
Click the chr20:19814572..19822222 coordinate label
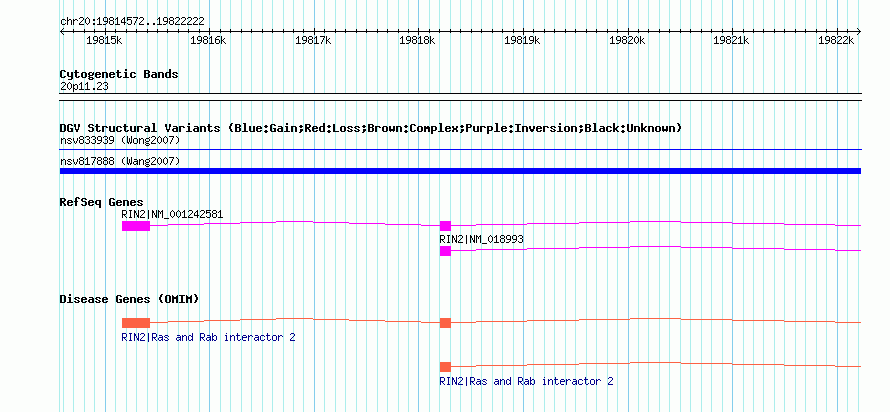coord(132,21)
